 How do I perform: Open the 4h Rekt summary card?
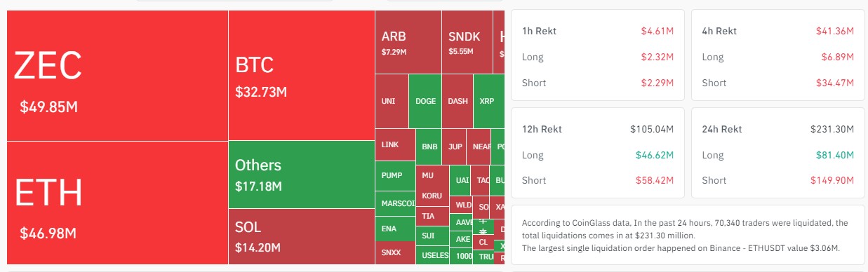click(777, 55)
